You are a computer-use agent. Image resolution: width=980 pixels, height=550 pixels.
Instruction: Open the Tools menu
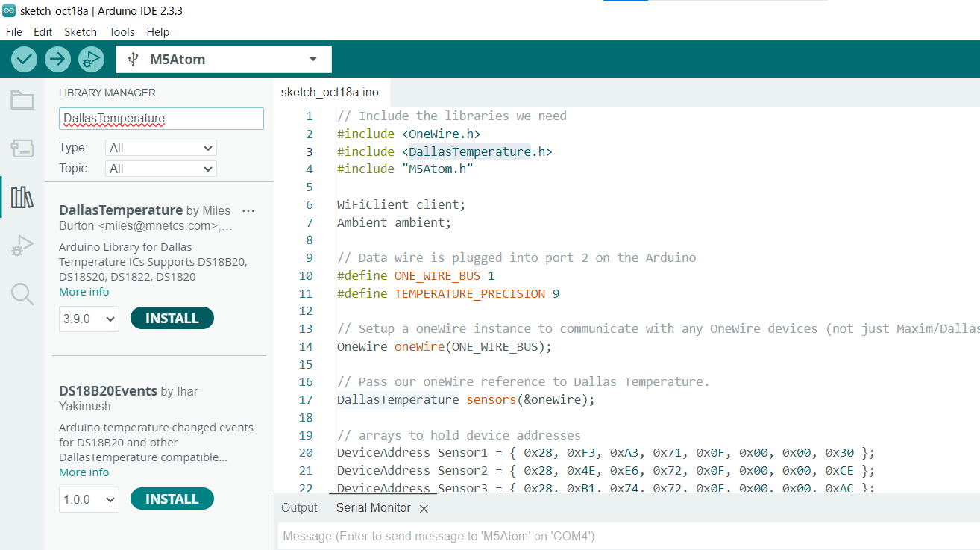click(122, 32)
